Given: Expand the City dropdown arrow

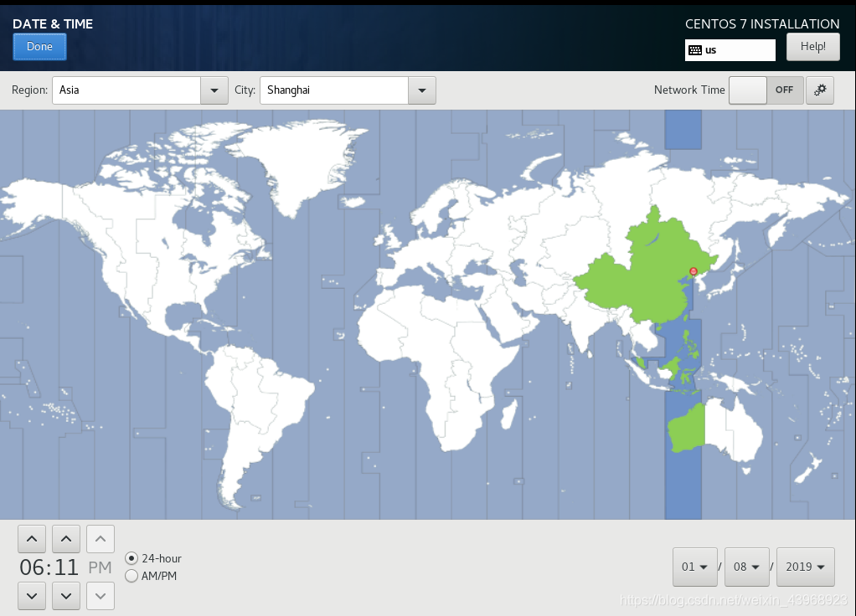Looking at the screenshot, I should point(421,90).
